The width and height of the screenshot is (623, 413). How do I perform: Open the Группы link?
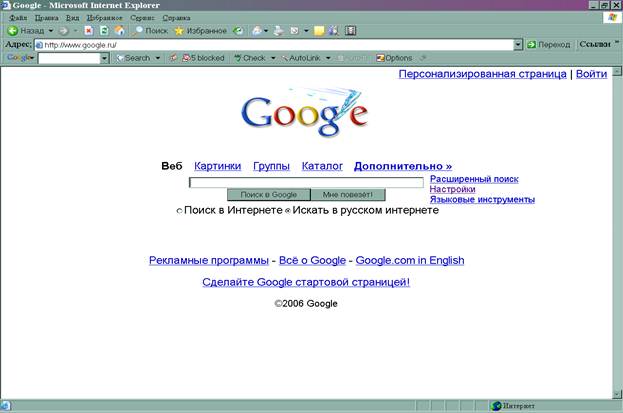(271, 166)
